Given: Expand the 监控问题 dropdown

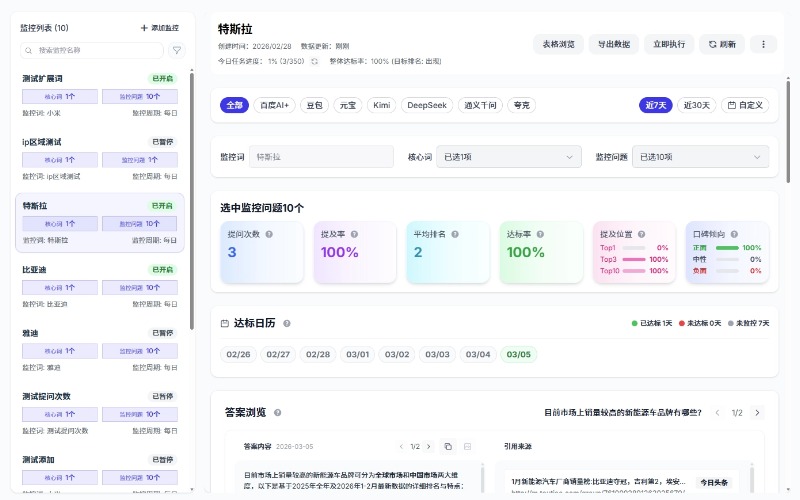Looking at the screenshot, I should (700, 157).
